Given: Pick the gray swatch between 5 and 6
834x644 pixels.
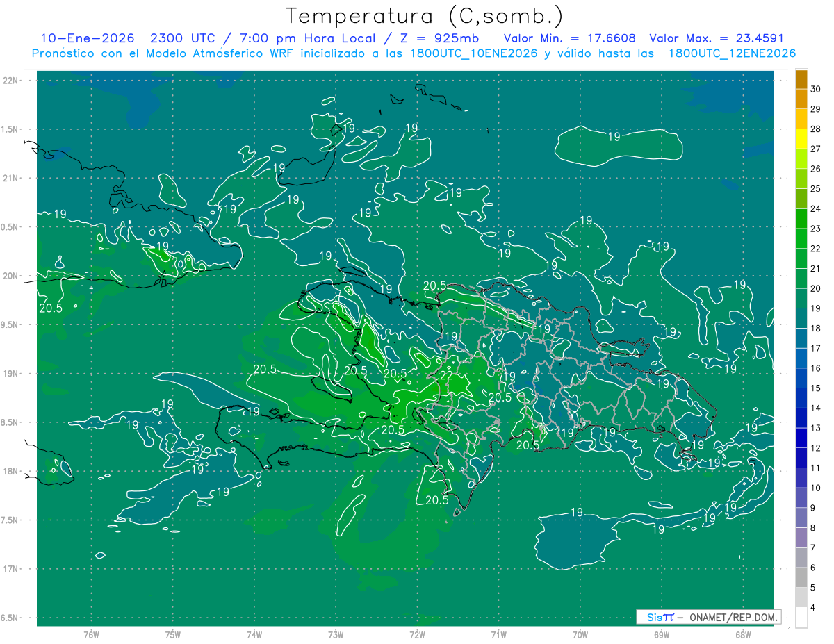Looking at the screenshot, I should (801, 578).
